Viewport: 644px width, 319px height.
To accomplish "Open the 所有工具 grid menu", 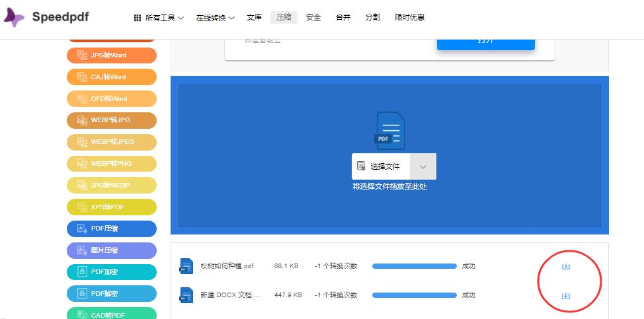I will [159, 18].
